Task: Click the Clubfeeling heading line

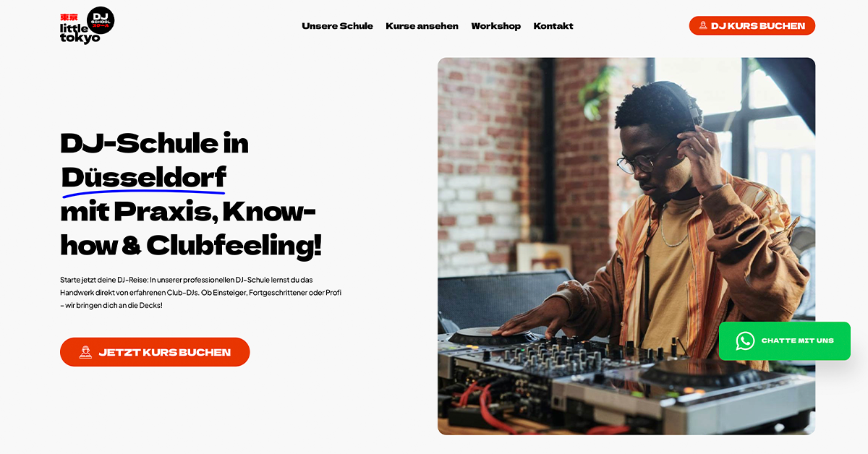Action: (x=191, y=246)
